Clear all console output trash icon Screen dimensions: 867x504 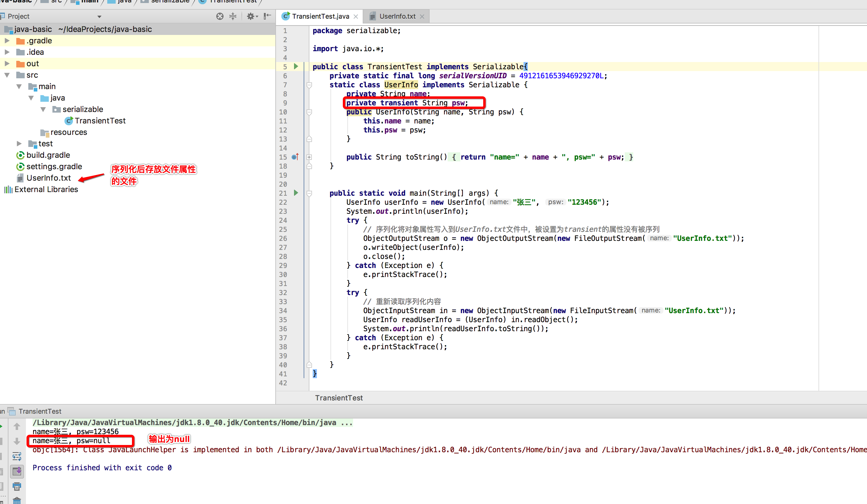click(x=17, y=500)
